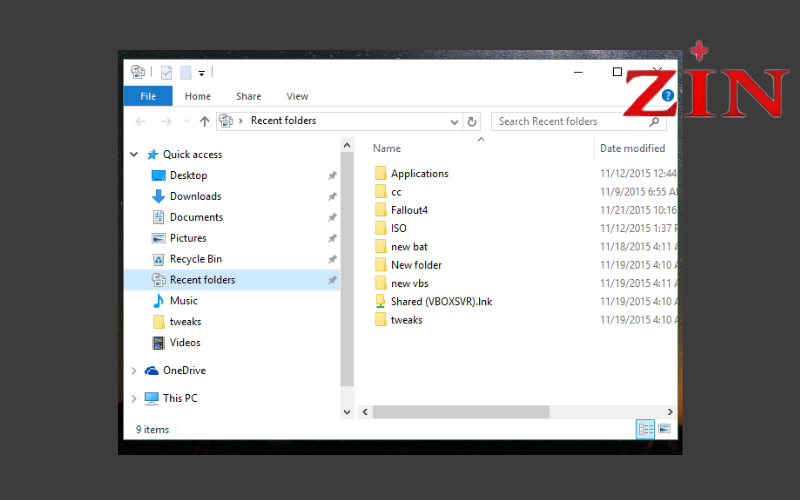Select the Fallout4 folder
The image size is (800, 500).
(x=409, y=210)
